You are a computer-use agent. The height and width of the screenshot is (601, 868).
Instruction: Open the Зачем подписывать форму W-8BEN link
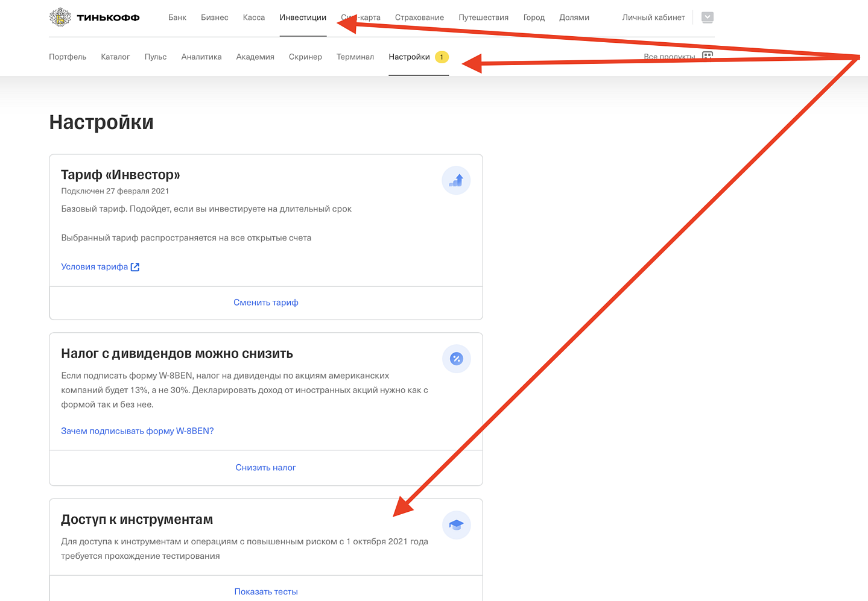tap(138, 431)
